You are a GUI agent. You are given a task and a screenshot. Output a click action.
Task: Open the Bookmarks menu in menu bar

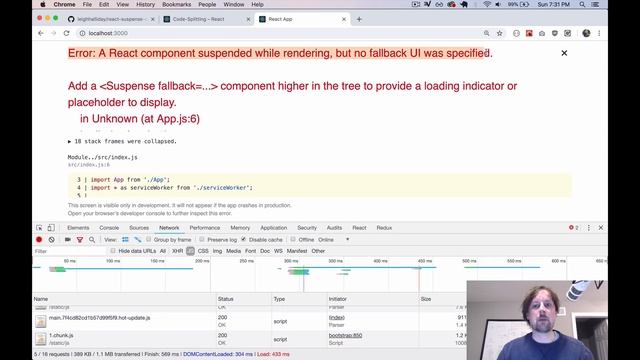click(x=176, y=4)
